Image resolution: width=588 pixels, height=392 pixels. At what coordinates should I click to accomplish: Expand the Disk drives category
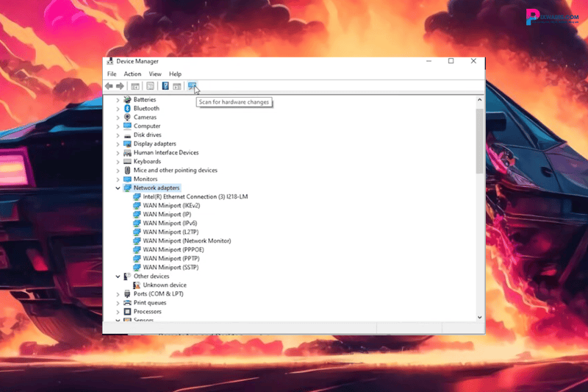[x=118, y=135]
